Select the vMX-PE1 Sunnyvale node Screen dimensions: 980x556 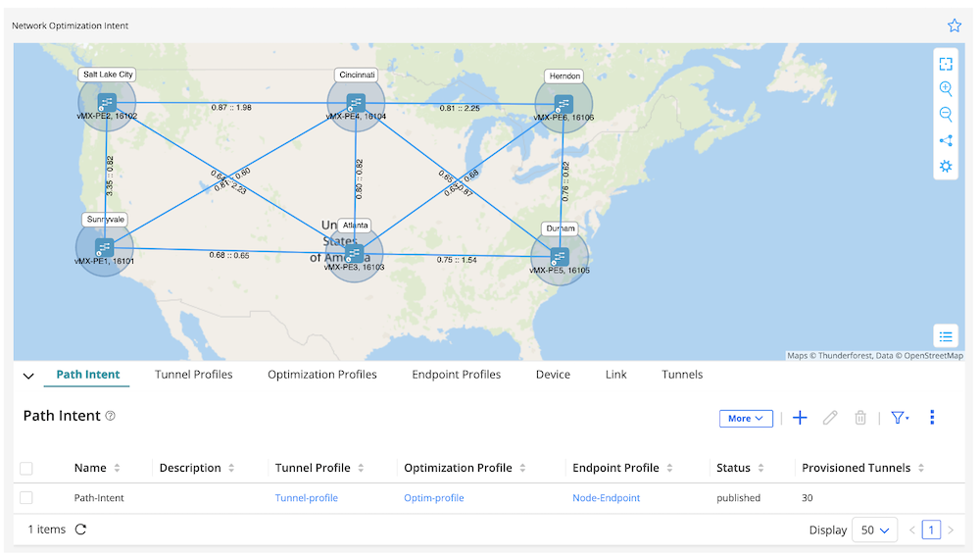(x=105, y=248)
